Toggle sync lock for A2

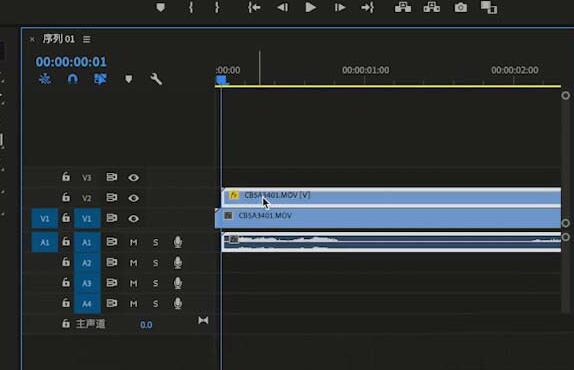coord(112,262)
